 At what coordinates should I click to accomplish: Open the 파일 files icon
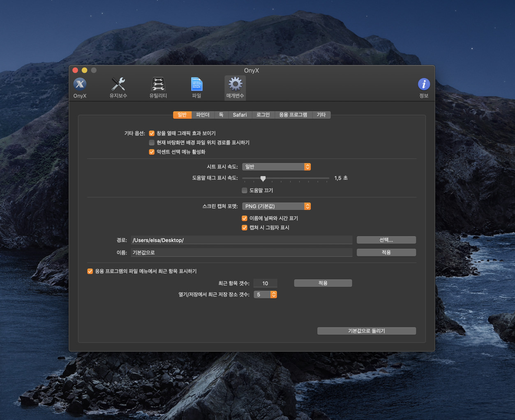pyautogui.click(x=196, y=88)
